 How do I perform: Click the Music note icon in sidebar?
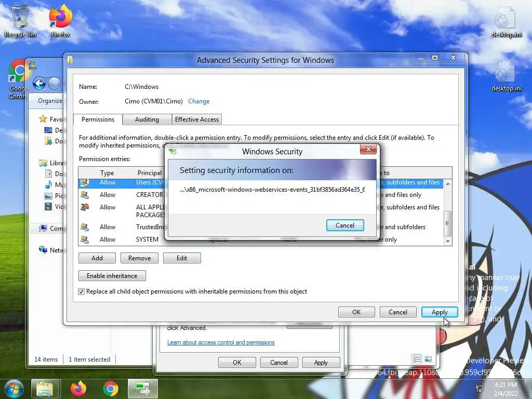coord(48,184)
